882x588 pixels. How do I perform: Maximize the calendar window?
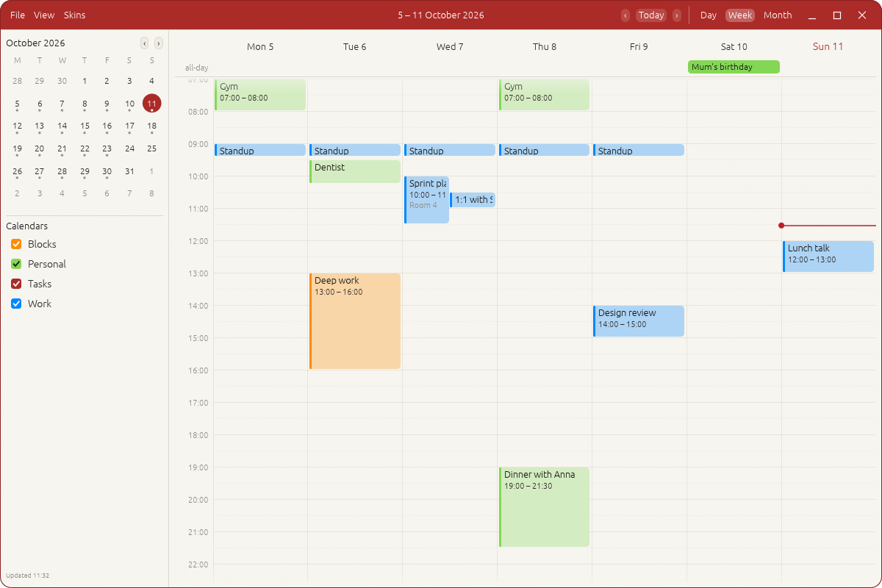tap(837, 15)
